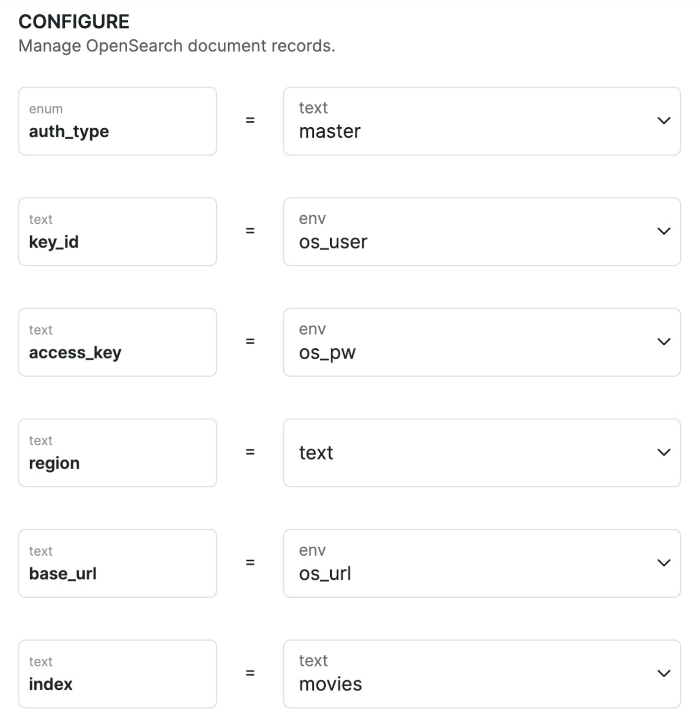
Task: Click the equals sign next to index
Action: tap(250, 673)
